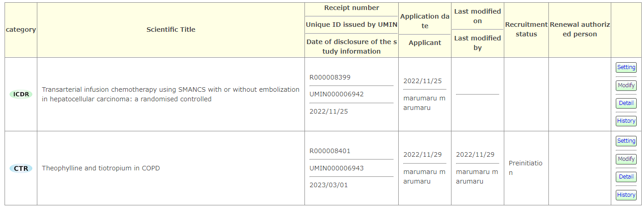The image size is (644, 209).
Task: Click the Preinitiation recruitment status cell
Action: 525,168
